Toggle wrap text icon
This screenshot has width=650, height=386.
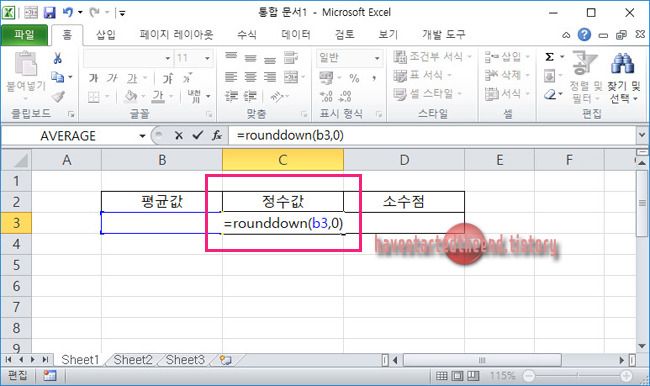(x=291, y=57)
